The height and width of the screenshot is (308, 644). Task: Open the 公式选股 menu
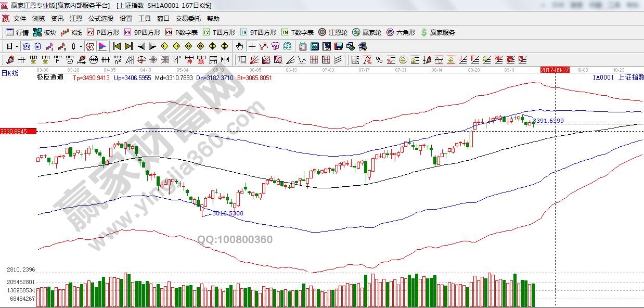click(x=100, y=18)
